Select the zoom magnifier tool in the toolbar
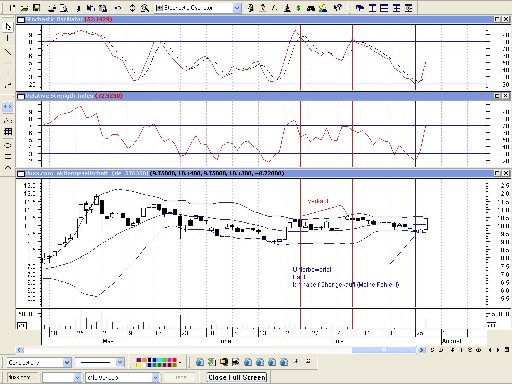 point(144,8)
